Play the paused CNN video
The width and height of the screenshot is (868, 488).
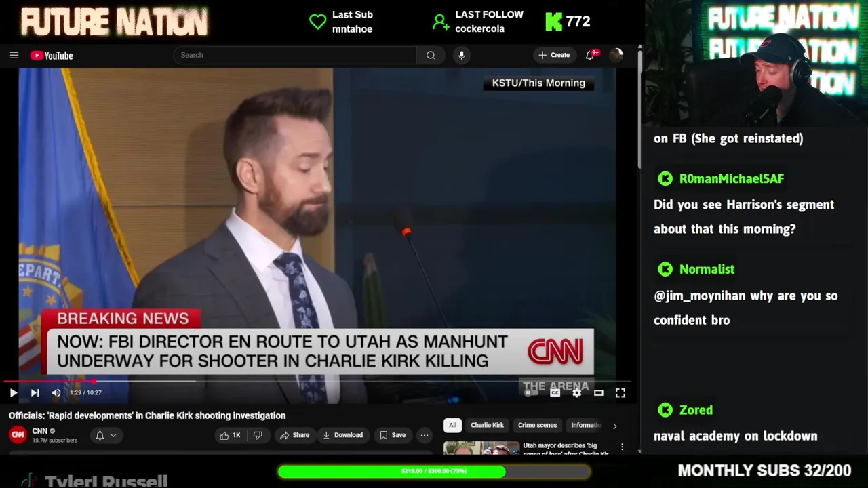(x=13, y=392)
